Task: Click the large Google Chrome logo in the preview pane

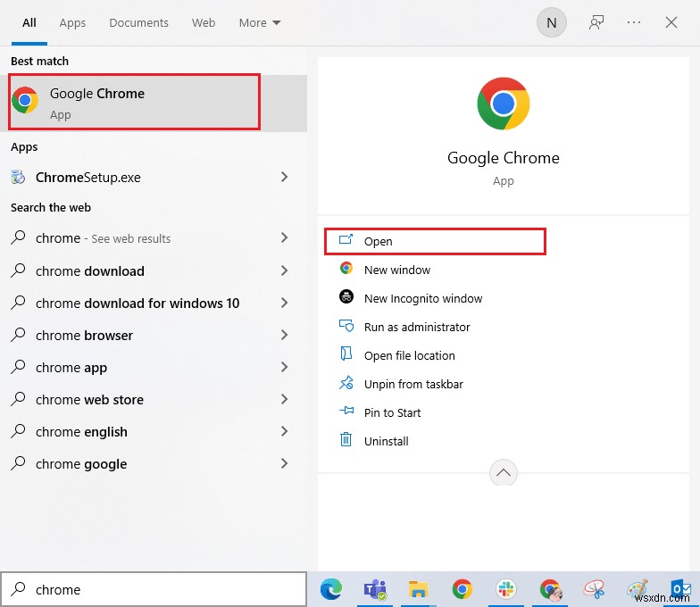Action: (504, 104)
